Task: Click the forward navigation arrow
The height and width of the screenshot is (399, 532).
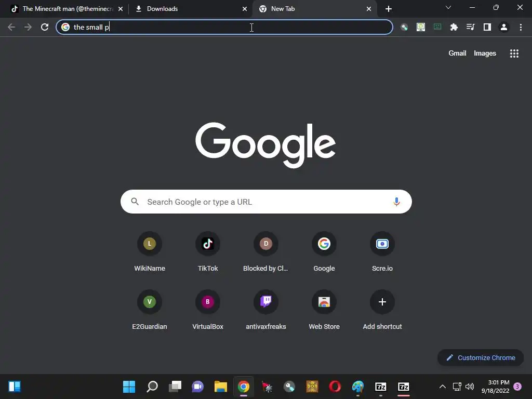Action: (28, 27)
